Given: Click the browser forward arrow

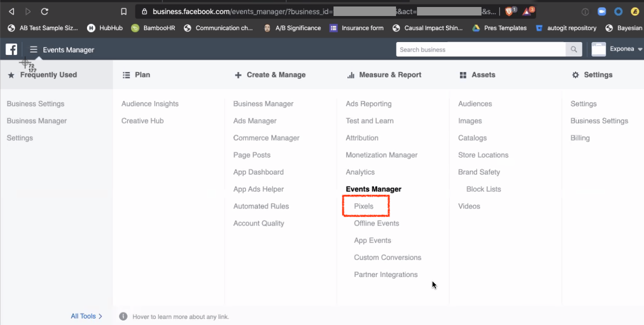Looking at the screenshot, I should (28, 11).
